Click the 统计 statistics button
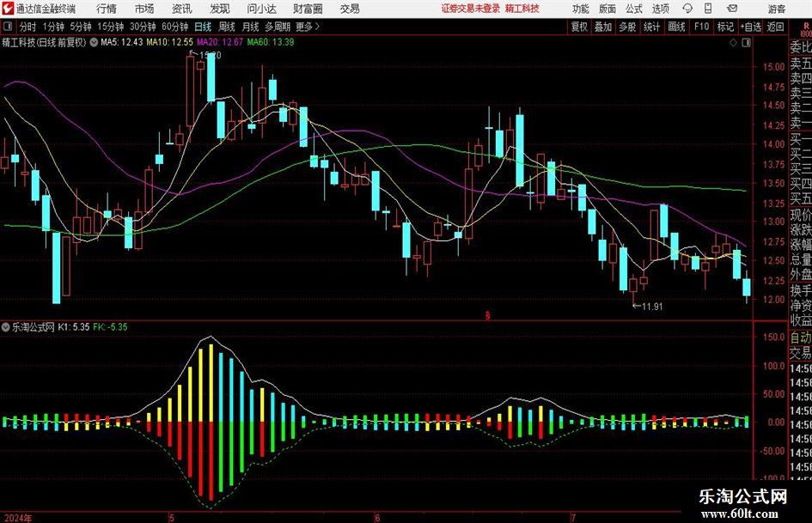Image resolution: width=812 pixels, height=523 pixels. coord(651,27)
